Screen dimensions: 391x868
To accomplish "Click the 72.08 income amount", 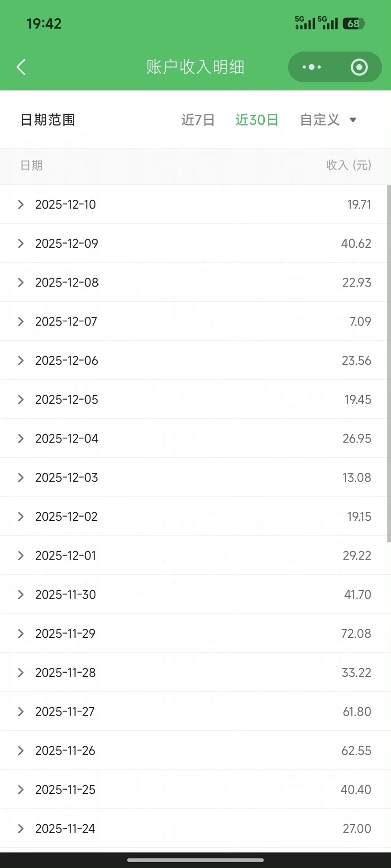I will click(356, 634).
